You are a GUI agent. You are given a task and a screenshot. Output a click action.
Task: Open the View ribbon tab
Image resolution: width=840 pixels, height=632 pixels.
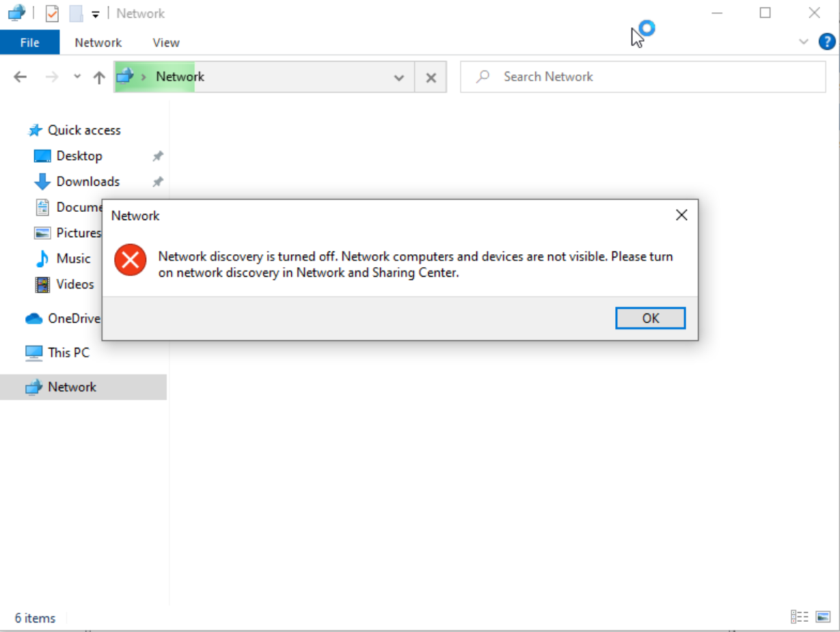click(165, 42)
